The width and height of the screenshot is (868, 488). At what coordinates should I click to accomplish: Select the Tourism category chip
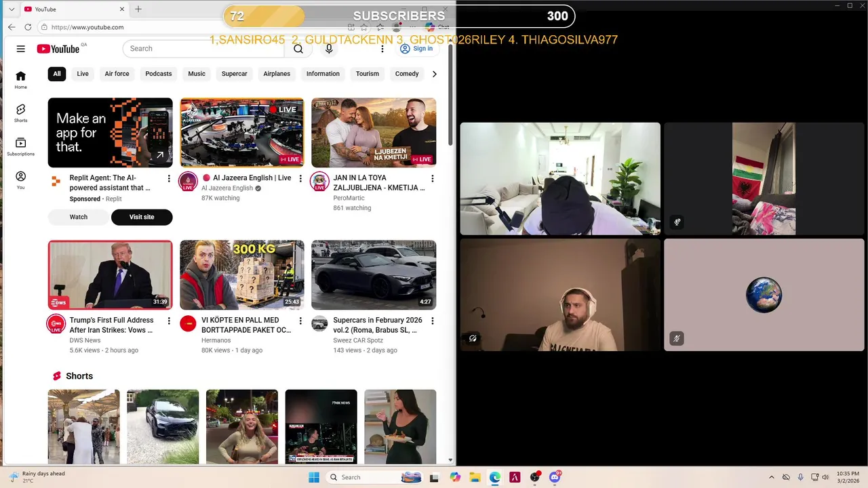tap(368, 74)
